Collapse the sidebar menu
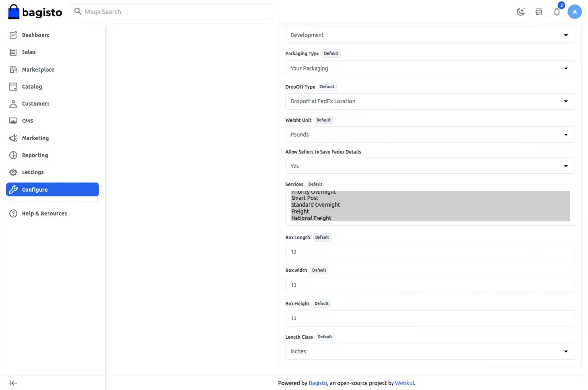This screenshot has height=390, width=588. click(x=13, y=383)
